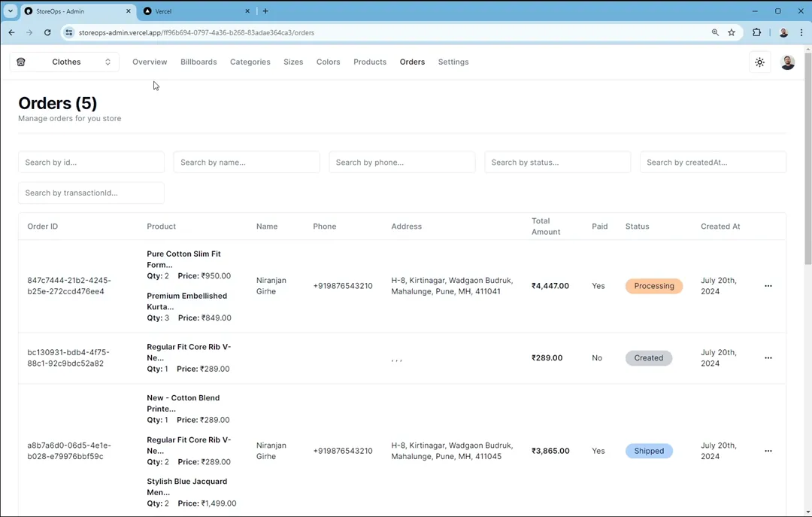Close the StoreOps - Admin tab
The image size is (812, 517).
pyautogui.click(x=129, y=11)
